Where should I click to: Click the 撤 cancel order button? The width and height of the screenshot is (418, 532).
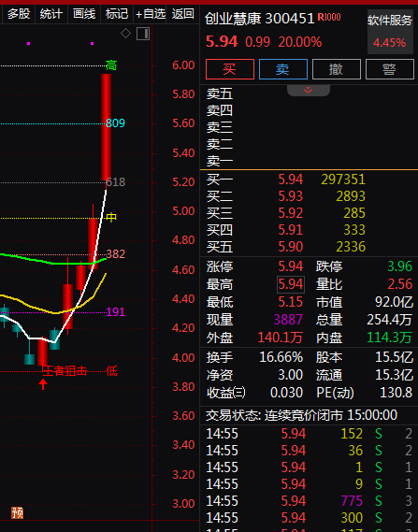[337, 69]
